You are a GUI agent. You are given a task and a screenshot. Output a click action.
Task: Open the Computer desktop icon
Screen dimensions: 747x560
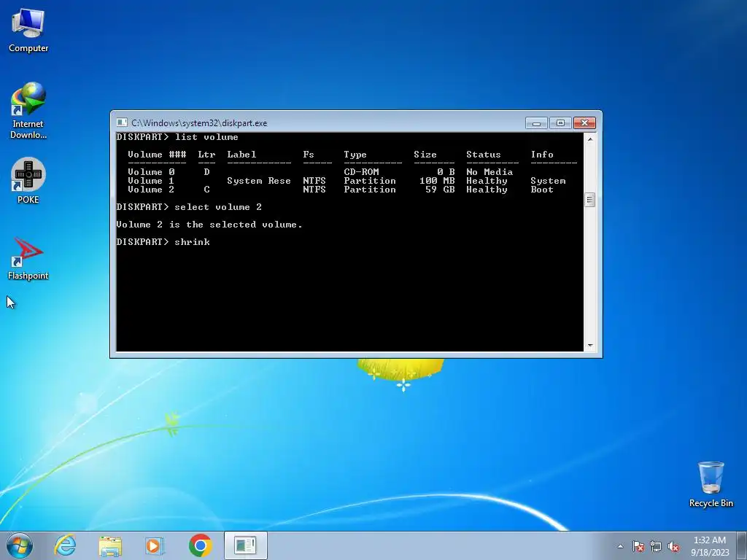coord(28,30)
